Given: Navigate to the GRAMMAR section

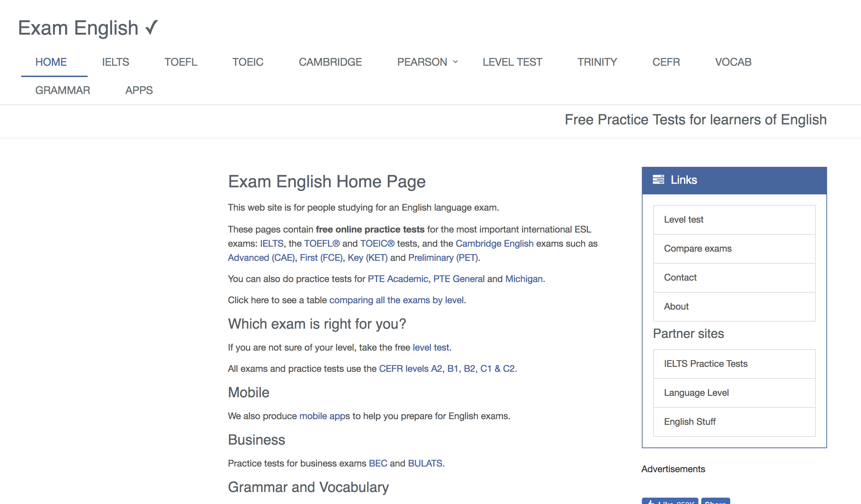Looking at the screenshot, I should click(63, 90).
